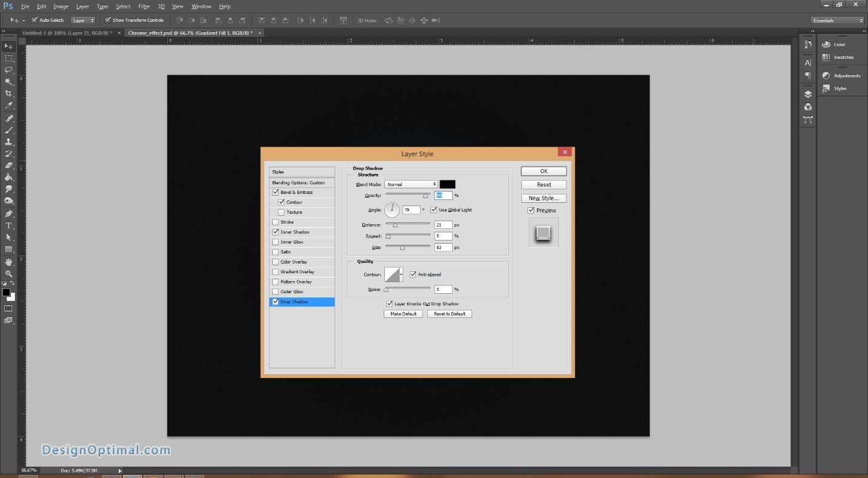Viewport: 868px width, 478px height.
Task: Click the Distance value field
Action: pos(443,225)
